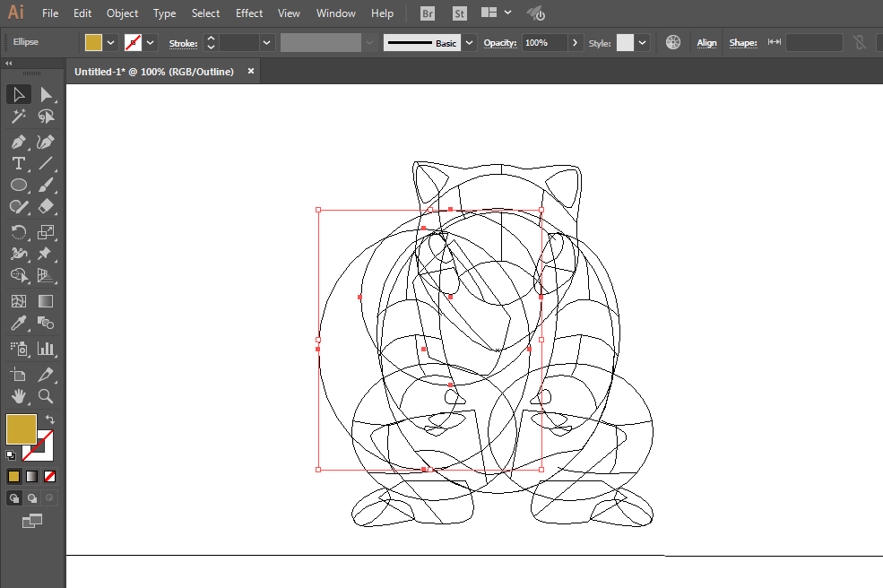Set paint mode to Color
This screenshot has width=883, height=588.
click(x=14, y=477)
